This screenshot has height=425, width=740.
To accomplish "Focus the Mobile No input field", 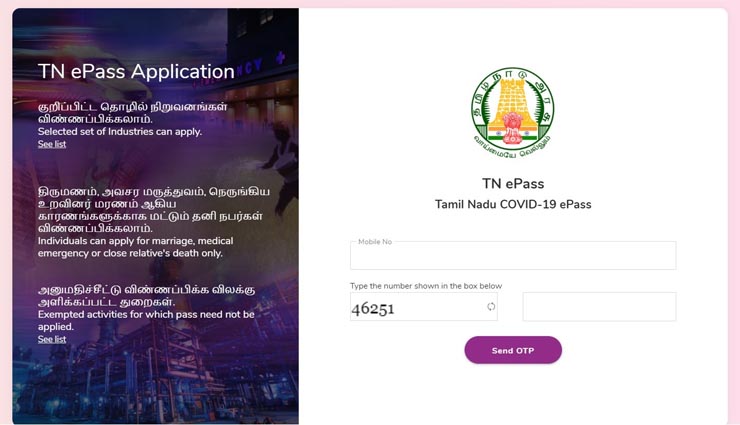I will [x=513, y=255].
